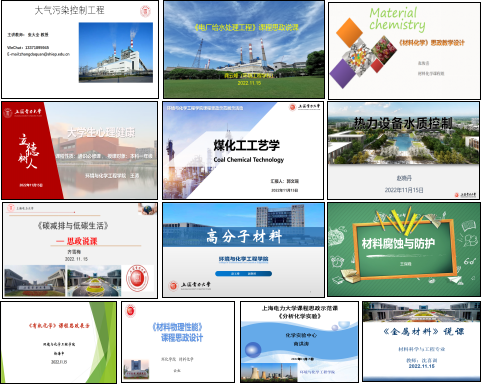The height and width of the screenshot is (384, 482).
Task: Click the purple diamond on Material chemistry slide
Action: (x=343, y=73)
